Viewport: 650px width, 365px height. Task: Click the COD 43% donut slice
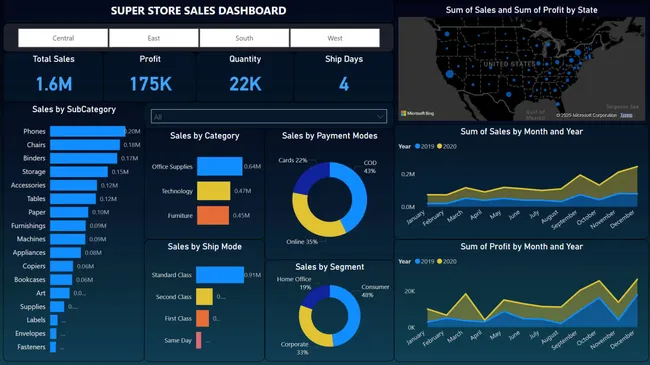[x=359, y=195]
